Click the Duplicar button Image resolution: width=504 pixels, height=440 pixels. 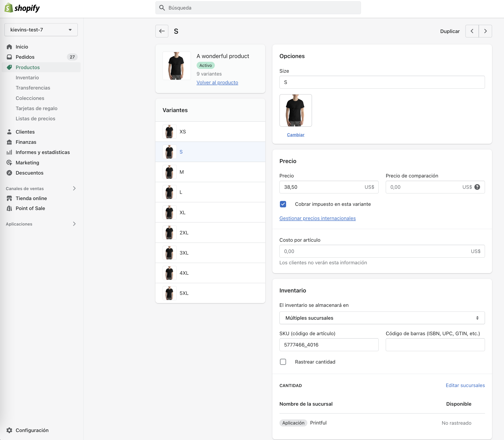[x=450, y=31]
